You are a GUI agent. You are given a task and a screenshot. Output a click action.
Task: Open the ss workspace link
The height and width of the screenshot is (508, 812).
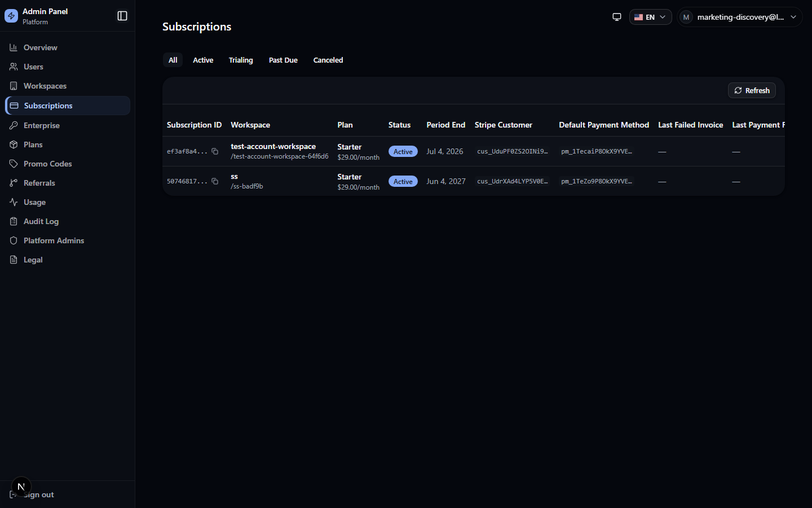click(234, 176)
